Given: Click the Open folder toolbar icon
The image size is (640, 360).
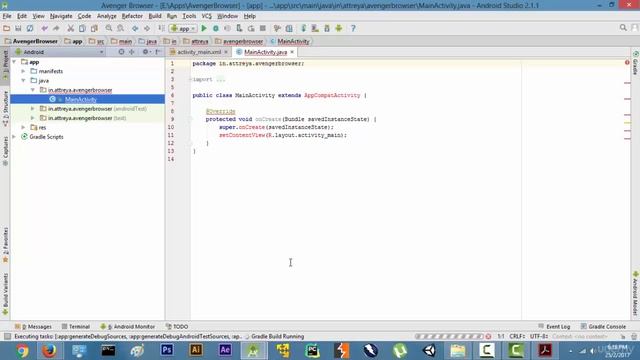Looking at the screenshot, I should click(7, 28).
